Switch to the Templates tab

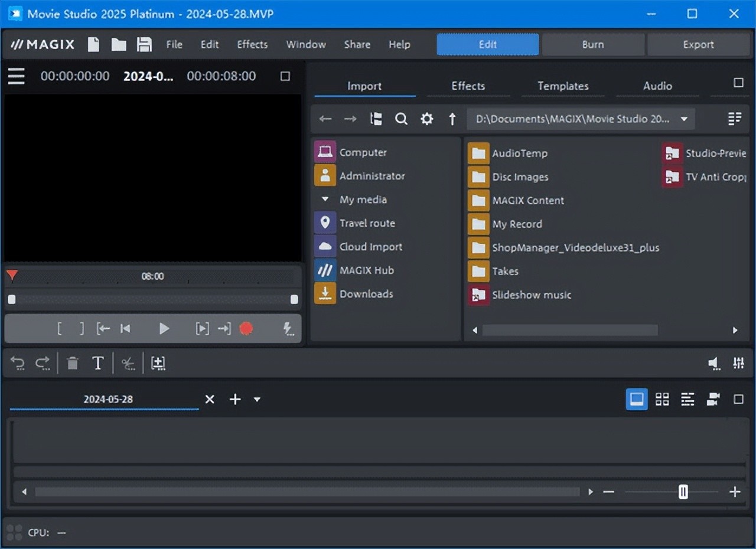pos(563,86)
